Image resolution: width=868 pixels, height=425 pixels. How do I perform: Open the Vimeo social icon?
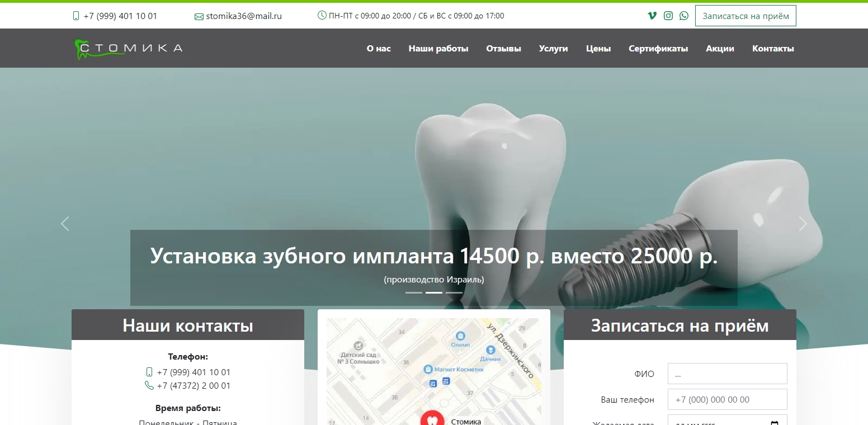click(652, 16)
